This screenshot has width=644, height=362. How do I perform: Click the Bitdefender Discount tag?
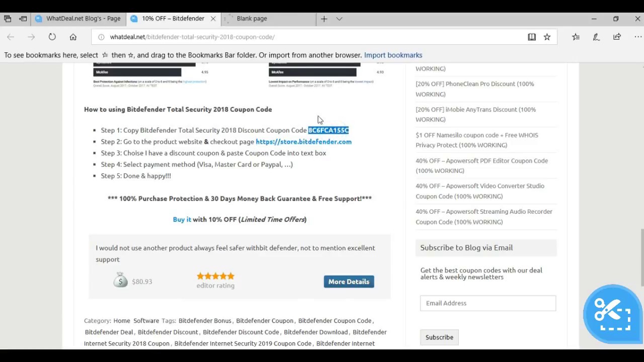tap(168, 332)
